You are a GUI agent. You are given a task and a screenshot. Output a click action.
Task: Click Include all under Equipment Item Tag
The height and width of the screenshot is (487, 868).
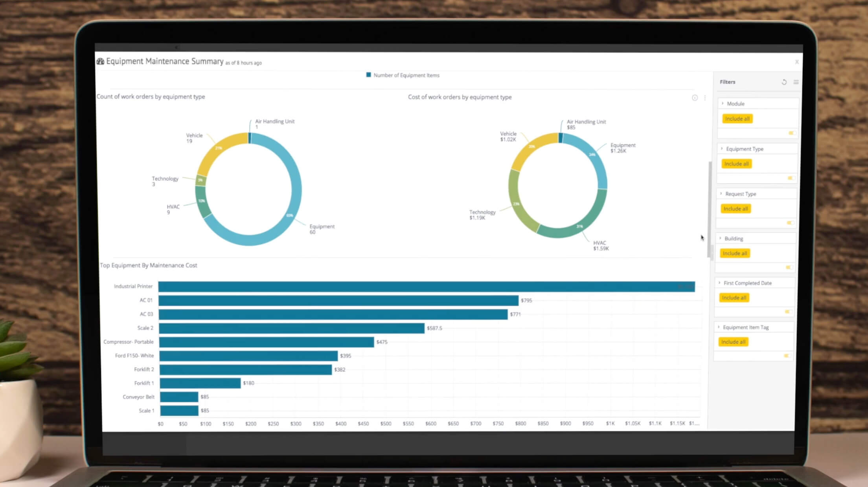point(732,342)
